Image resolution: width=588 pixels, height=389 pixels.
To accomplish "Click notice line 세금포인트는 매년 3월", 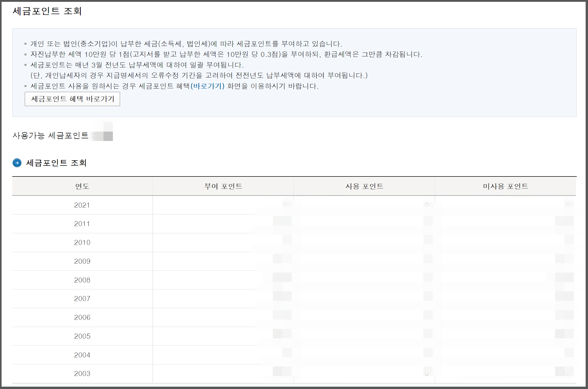I will tap(137, 65).
